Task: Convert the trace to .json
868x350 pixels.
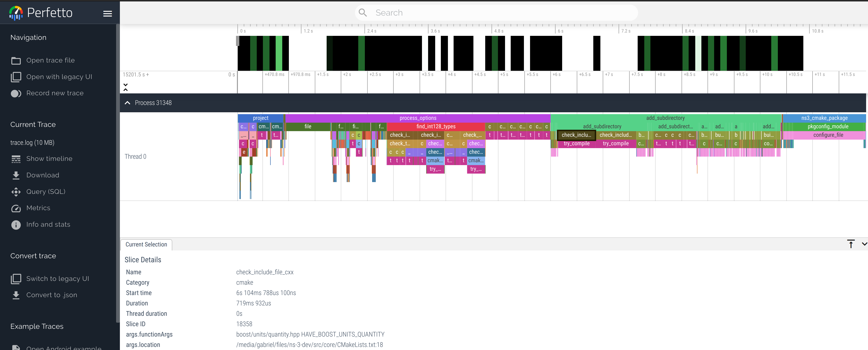Action: click(51, 295)
